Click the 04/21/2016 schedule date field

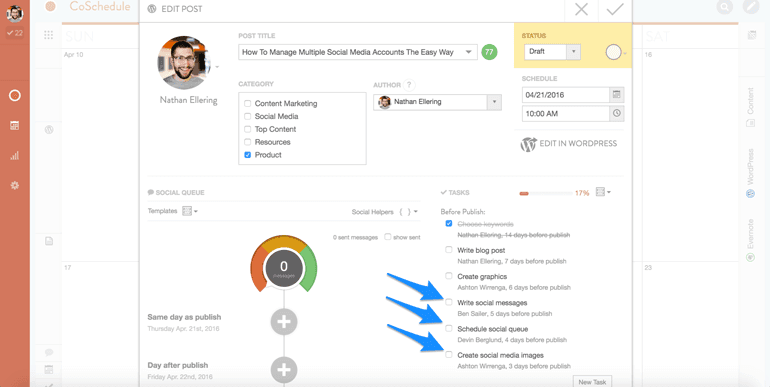pos(566,94)
